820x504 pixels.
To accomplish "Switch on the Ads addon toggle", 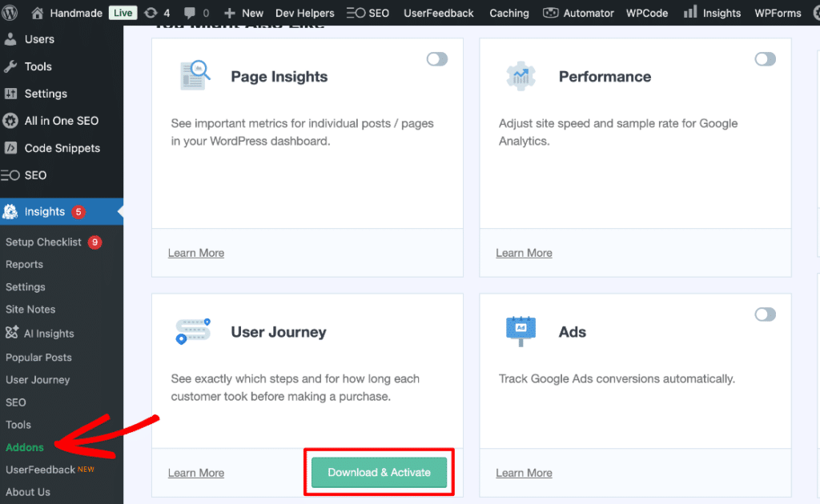I will point(765,314).
